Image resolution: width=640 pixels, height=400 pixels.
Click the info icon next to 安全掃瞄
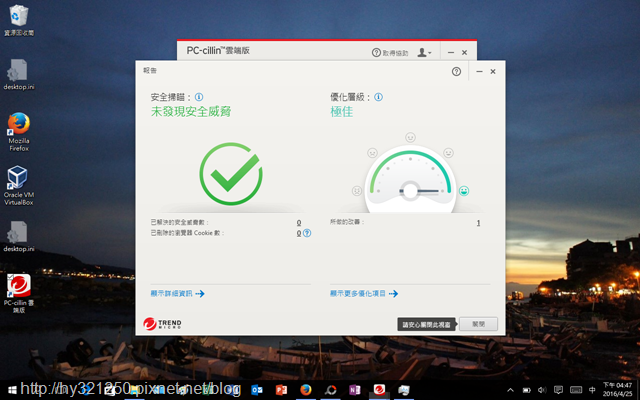(199, 97)
